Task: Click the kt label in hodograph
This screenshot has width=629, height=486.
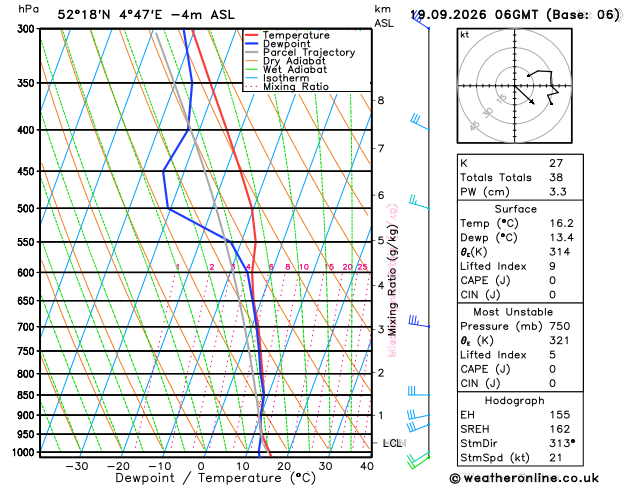Action: [465, 35]
